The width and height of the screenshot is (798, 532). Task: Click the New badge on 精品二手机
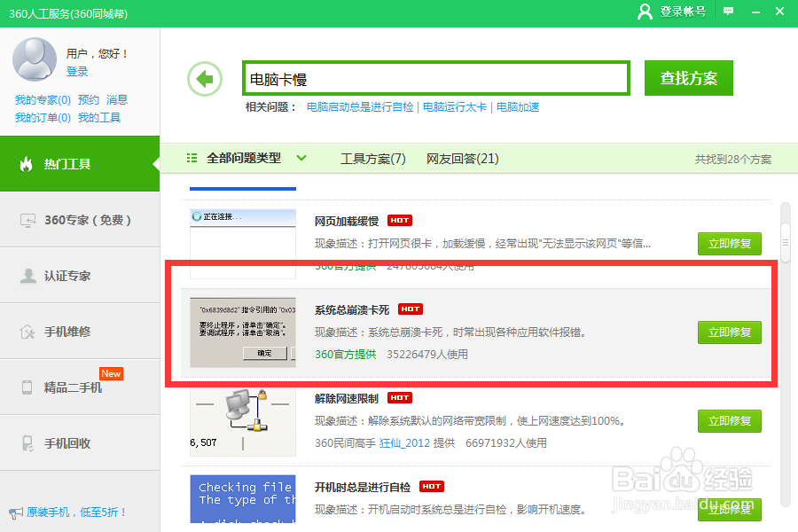[111, 373]
